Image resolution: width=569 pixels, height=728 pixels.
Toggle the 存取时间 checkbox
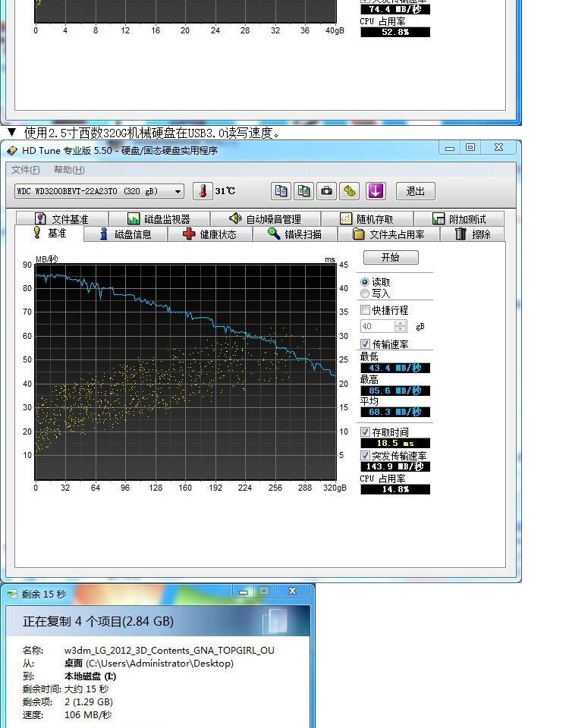pyautogui.click(x=366, y=431)
